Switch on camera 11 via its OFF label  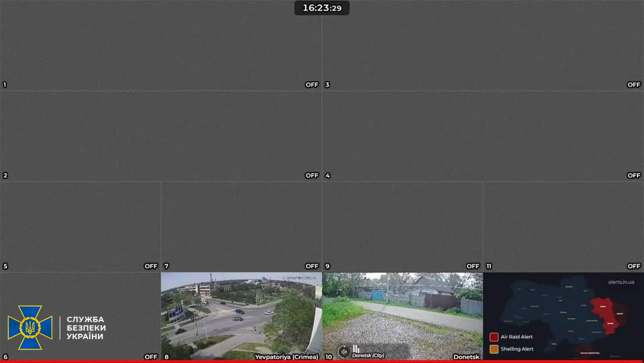634,266
